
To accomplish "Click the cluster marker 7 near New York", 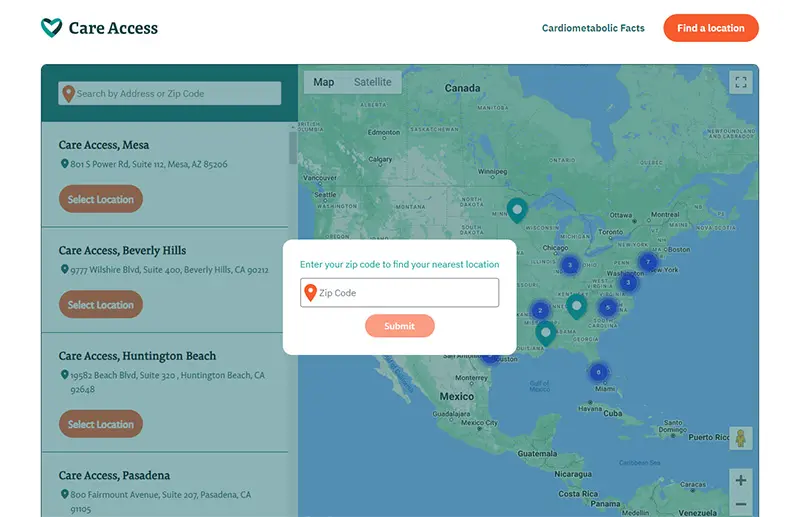I will (648, 262).
